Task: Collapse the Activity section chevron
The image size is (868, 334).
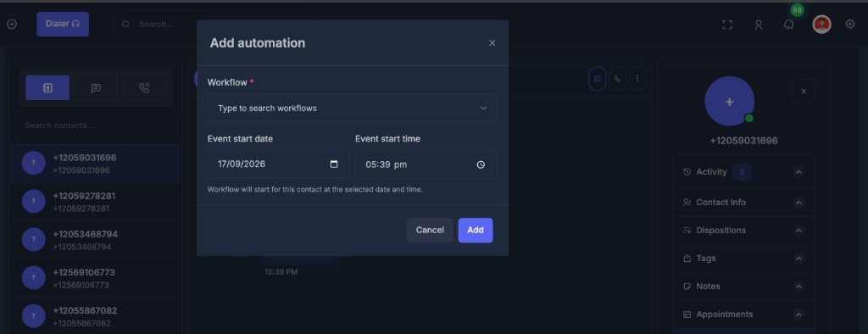Action: (798, 172)
